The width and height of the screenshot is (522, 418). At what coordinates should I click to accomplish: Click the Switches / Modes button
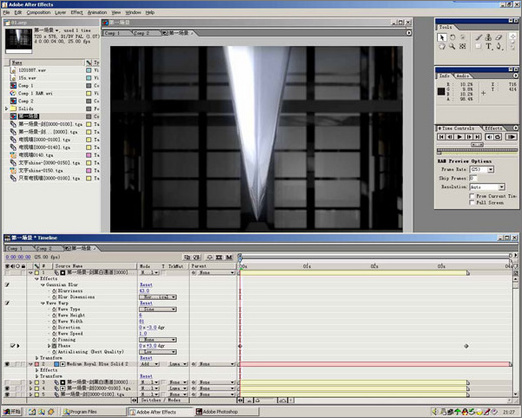coord(161,400)
